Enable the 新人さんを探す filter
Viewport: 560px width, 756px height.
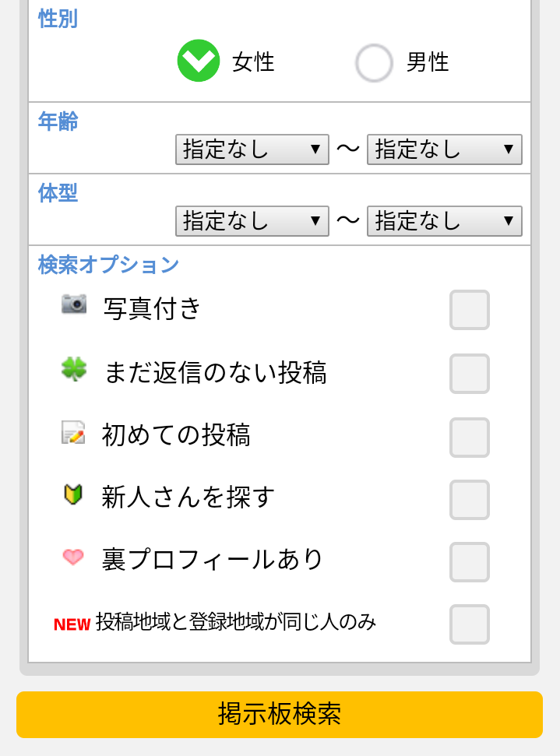click(x=469, y=500)
